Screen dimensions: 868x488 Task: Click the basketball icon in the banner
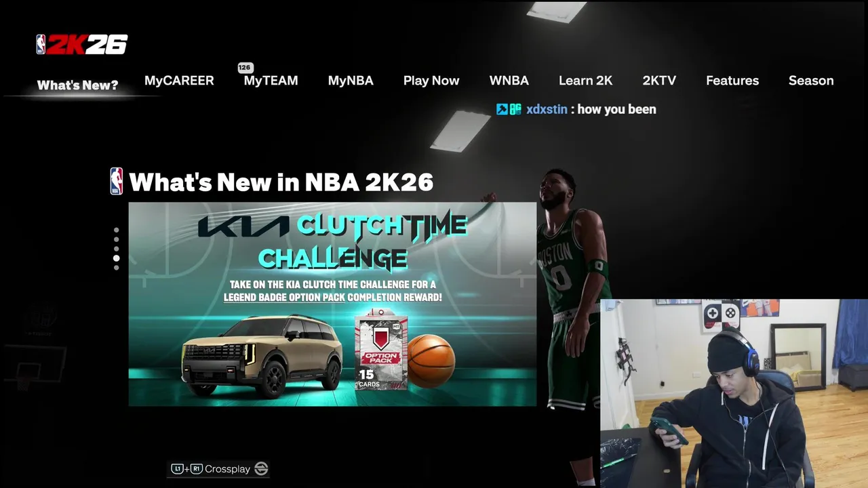click(431, 361)
